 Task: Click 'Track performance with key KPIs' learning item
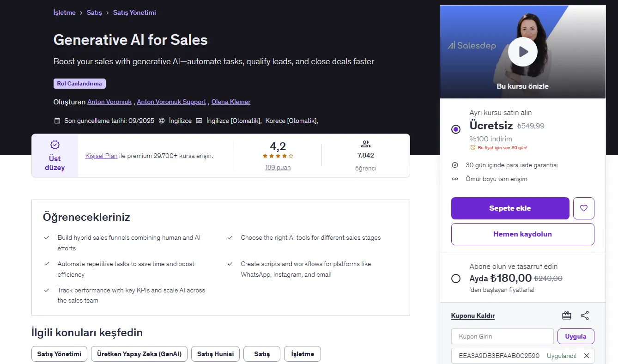(x=131, y=295)
